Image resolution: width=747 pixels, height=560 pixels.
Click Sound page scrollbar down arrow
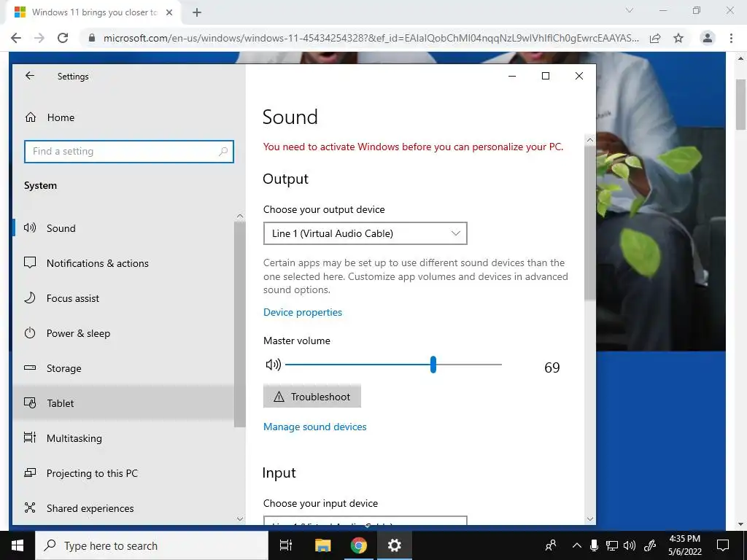click(x=590, y=519)
